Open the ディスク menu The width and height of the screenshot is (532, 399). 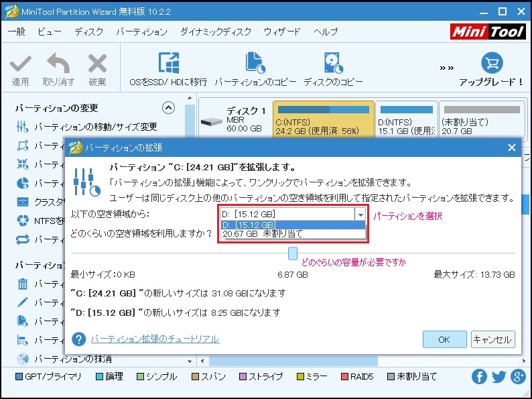(88, 32)
